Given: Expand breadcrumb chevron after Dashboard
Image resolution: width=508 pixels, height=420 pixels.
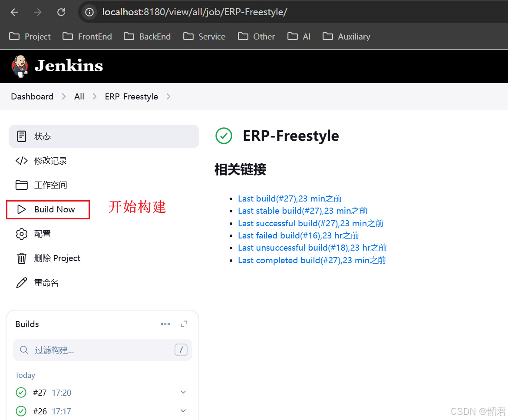Looking at the screenshot, I should 63,96.
